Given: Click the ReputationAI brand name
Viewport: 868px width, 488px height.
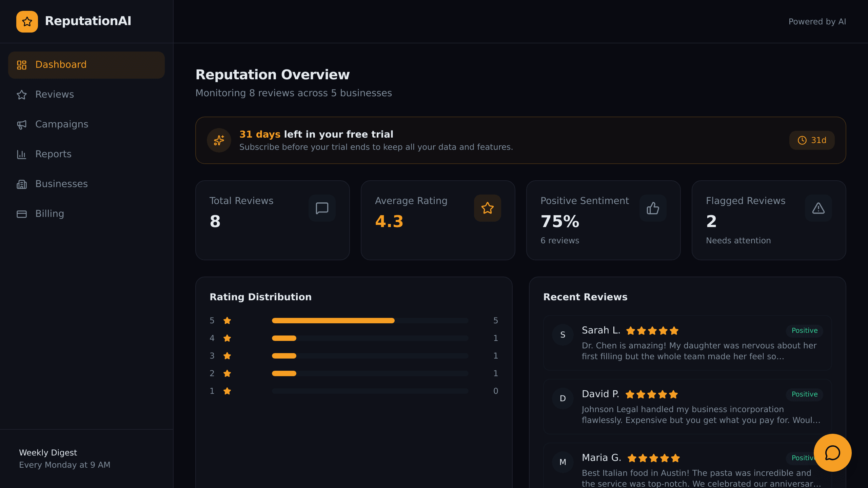Looking at the screenshot, I should point(88,21).
